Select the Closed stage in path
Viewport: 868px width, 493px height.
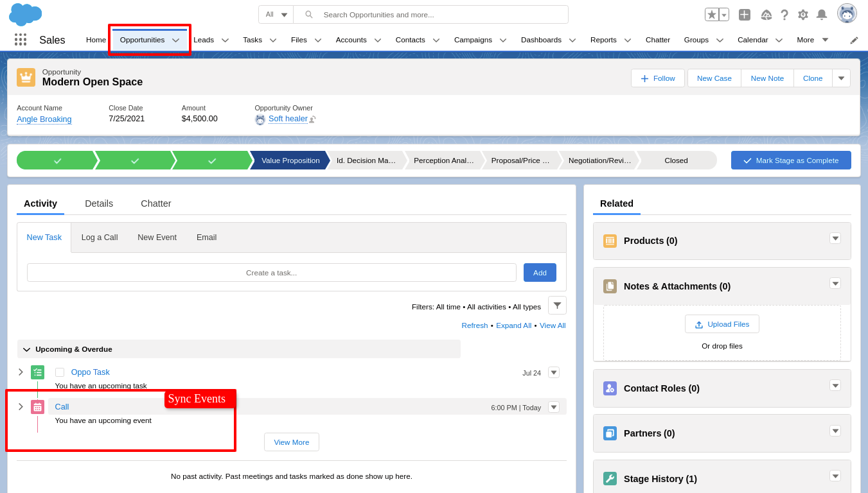click(676, 160)
